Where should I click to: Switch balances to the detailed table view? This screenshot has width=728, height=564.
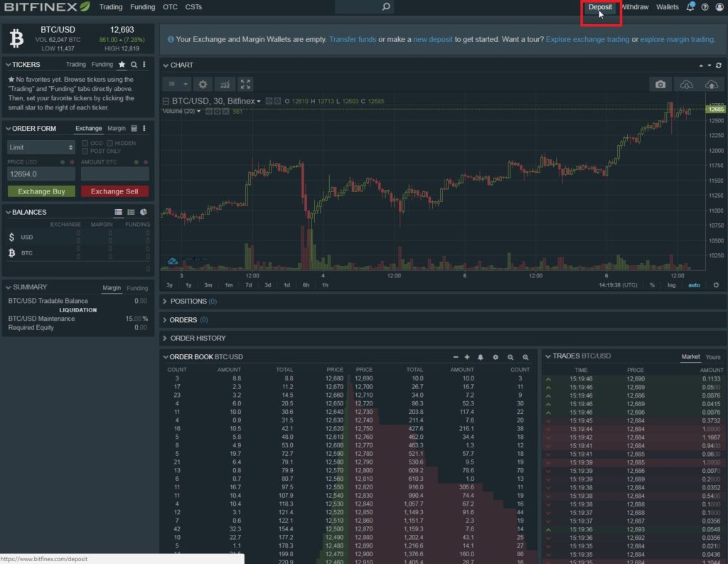point(119,212)
